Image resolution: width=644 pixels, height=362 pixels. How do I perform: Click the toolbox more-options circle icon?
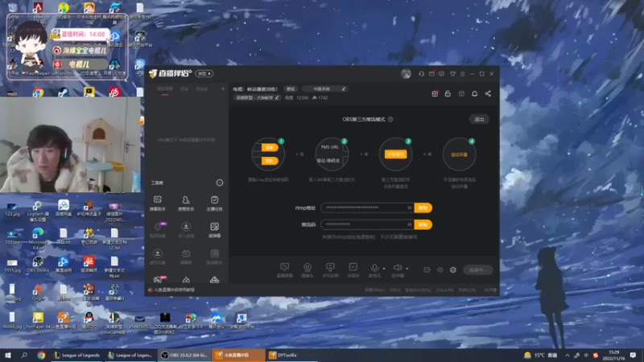[220, 183]
